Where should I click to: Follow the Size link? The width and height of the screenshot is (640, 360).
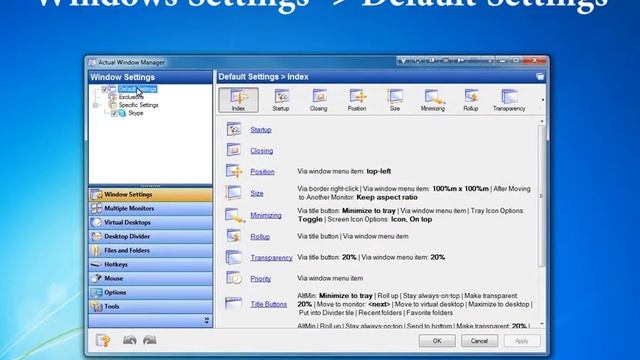pyautogui.click(x=257, y=193)
